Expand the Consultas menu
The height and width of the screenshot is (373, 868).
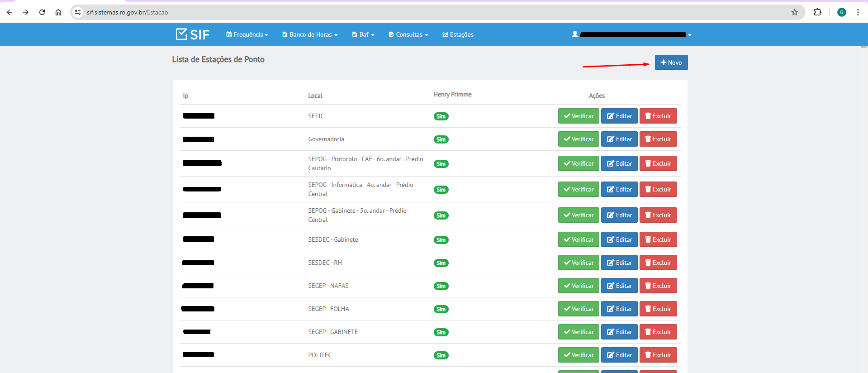408,34
